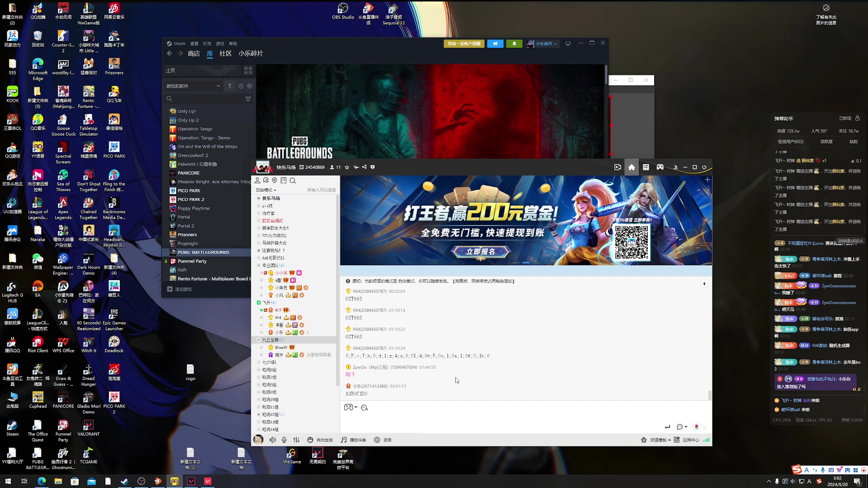Open the list panel icon in YY header

646,167
